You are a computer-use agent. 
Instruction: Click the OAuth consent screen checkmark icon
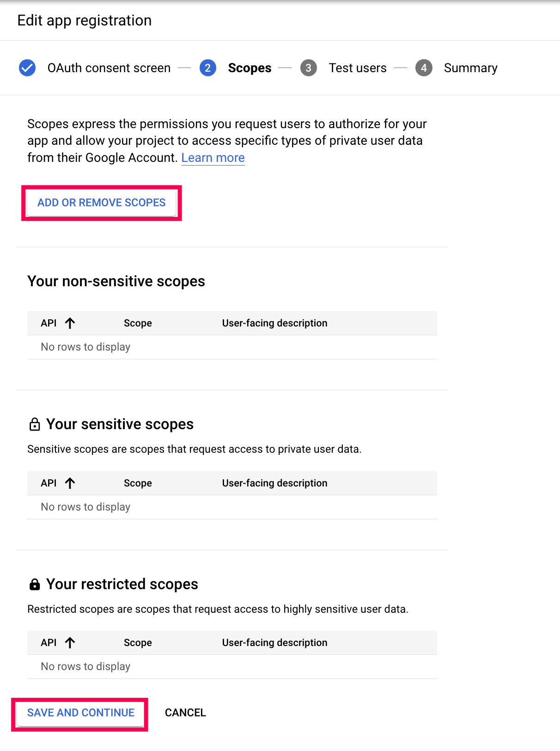coord(27,68)
